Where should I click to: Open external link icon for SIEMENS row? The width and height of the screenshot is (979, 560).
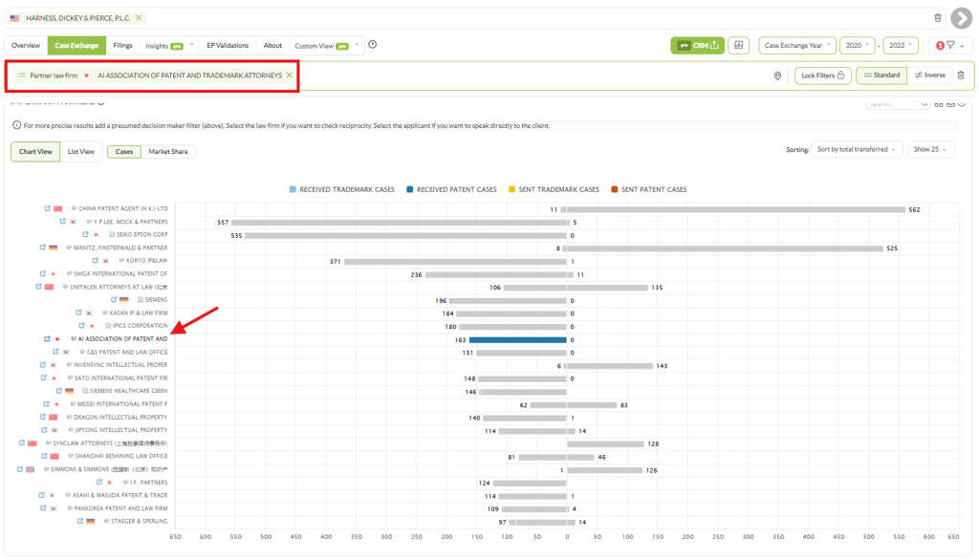click(113, 300)
